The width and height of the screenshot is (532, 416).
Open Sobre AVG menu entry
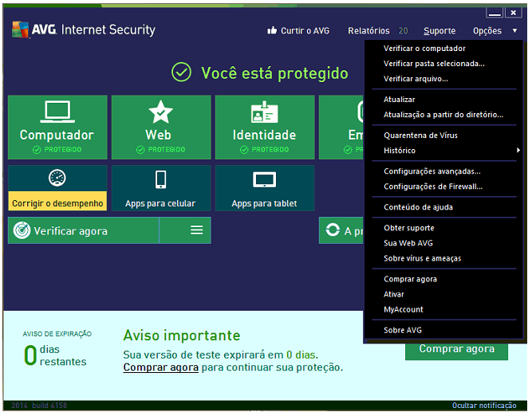click(403, 331)
